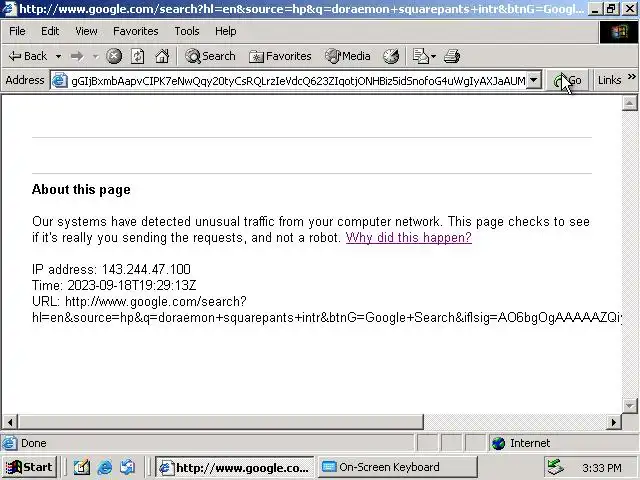Click the horizontal scrollbar thumb
The image size is (640, 480).
[221, 422]
